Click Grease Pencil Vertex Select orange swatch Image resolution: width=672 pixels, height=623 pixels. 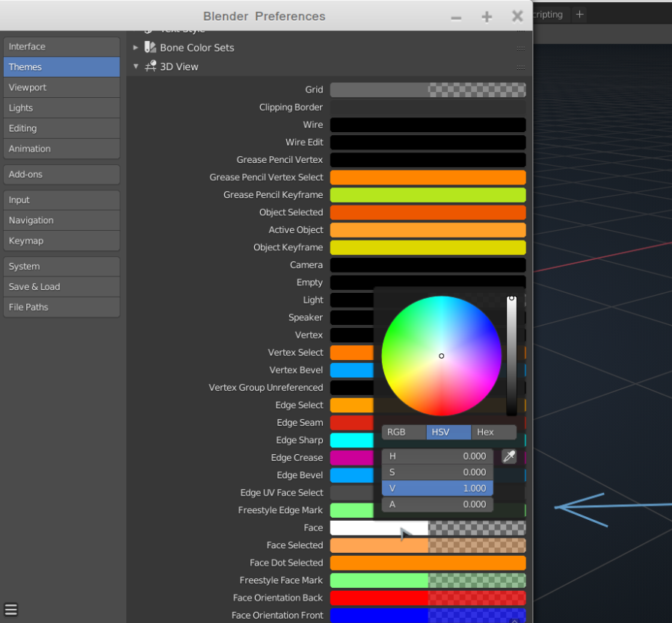click(428, 177)
